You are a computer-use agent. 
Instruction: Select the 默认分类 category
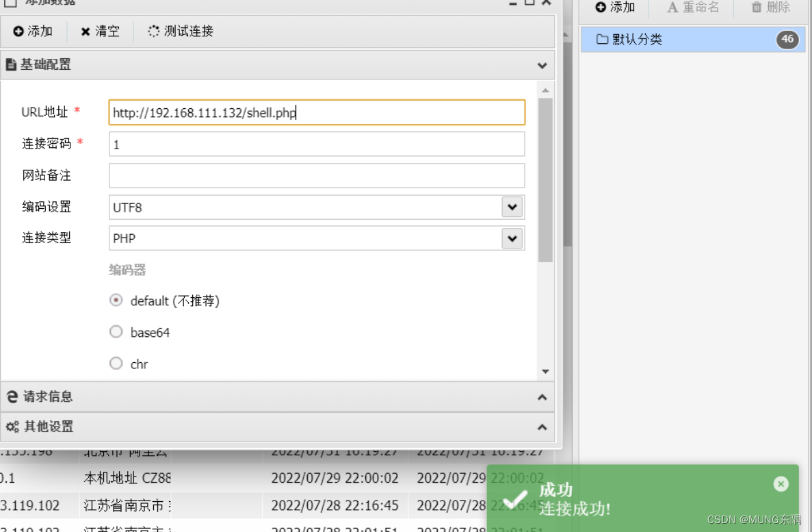pyautogui.click(x=693, y=40)
